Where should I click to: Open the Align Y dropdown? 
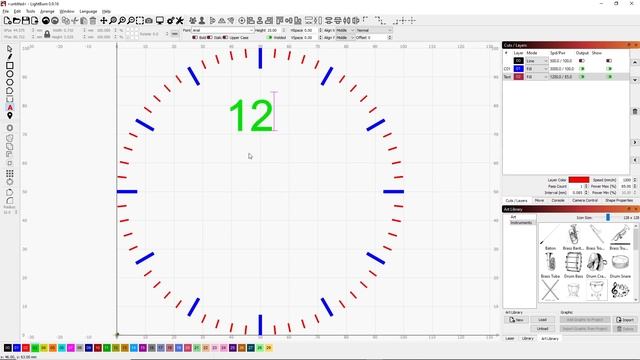click(x=345, y=38)
